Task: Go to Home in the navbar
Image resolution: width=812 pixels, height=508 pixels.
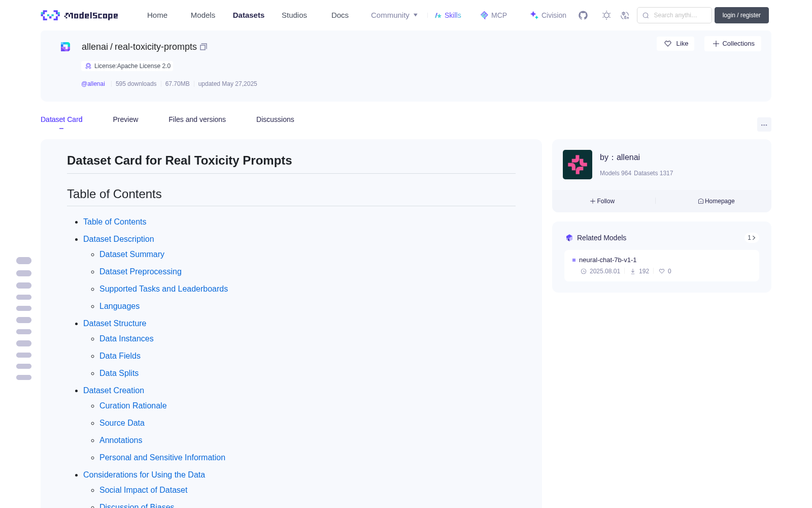Action: (x=157, y=15)
